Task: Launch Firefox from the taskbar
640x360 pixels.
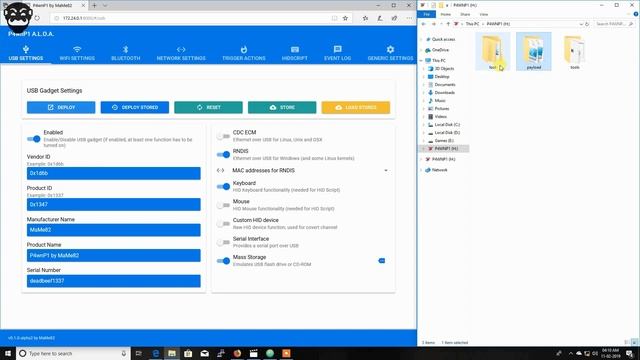Action: 237,353
